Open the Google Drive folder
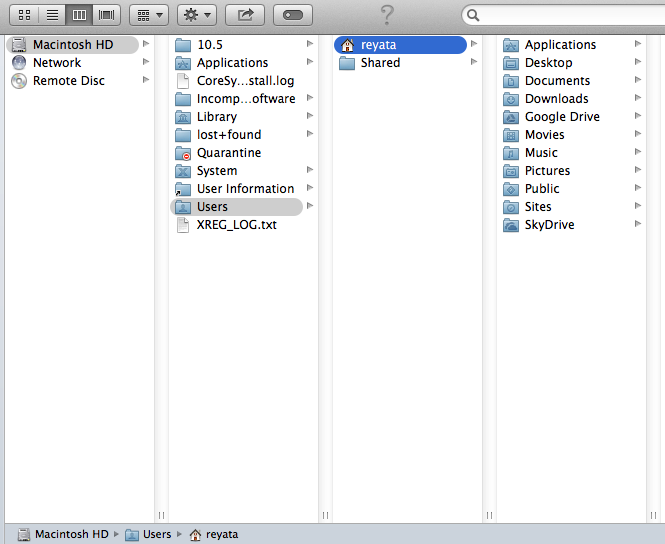 (x=562, y=117)
